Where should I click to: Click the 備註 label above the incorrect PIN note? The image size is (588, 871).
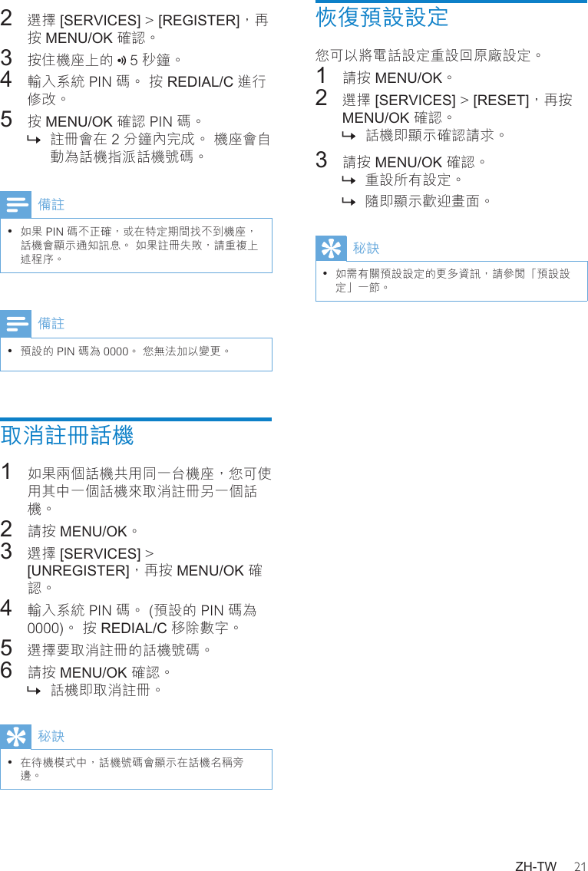tap(51, 204)
